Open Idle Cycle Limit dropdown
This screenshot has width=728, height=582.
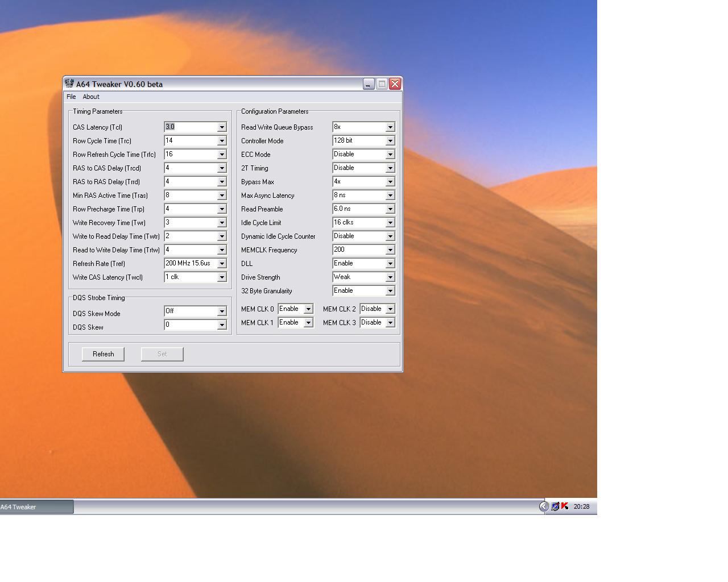pyautogui.click(x=390, y=223)
